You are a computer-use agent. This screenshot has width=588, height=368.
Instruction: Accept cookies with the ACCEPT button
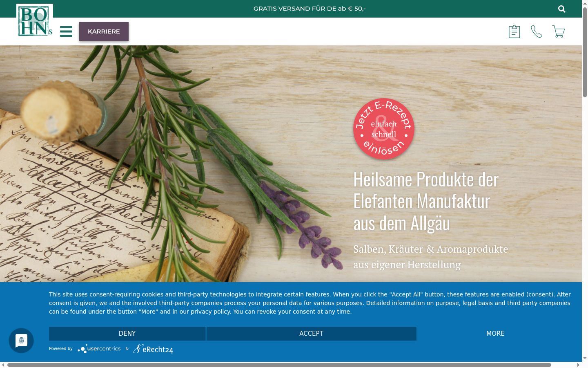(x=311, y=334)
